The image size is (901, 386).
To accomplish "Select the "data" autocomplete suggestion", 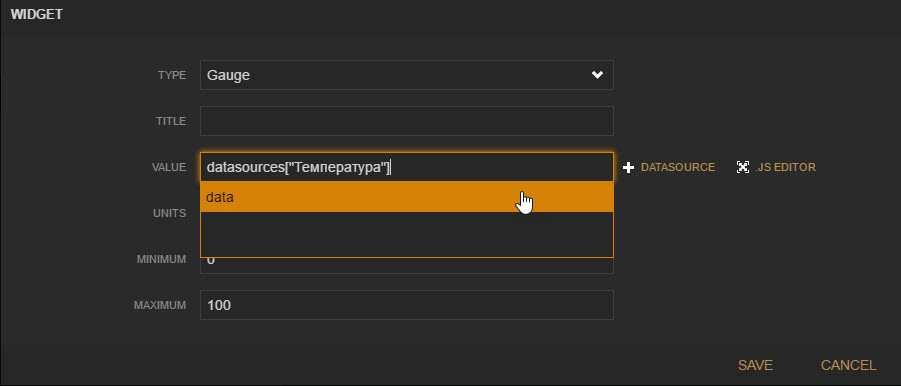I will click(x=406, y=197).
